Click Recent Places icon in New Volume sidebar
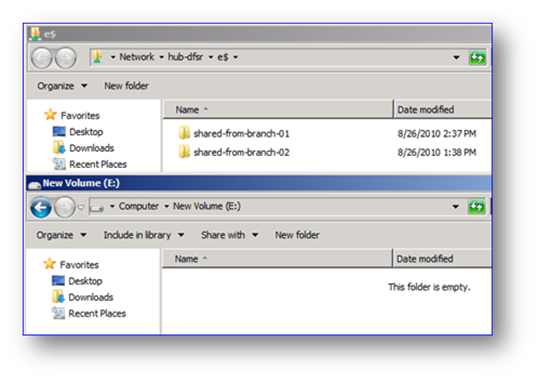This screenshot has height=381, width=538. point(58,313)
